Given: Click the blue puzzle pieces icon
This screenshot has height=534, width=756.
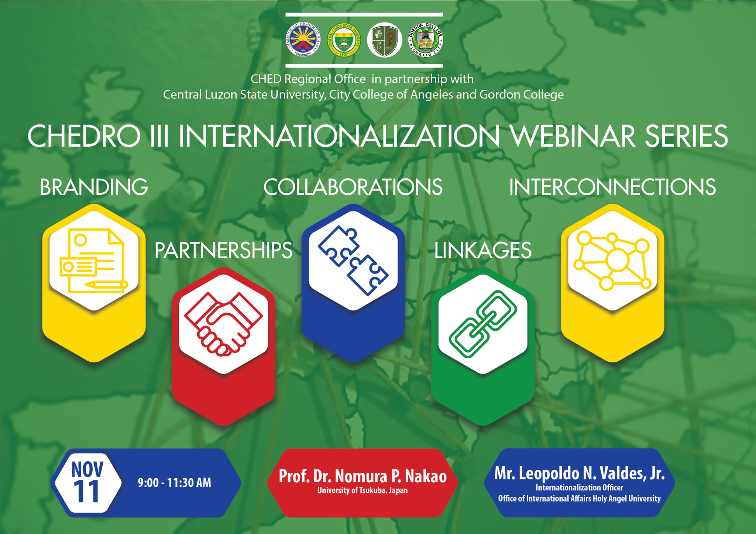Looking at the screenshot, I should point(353,261).
